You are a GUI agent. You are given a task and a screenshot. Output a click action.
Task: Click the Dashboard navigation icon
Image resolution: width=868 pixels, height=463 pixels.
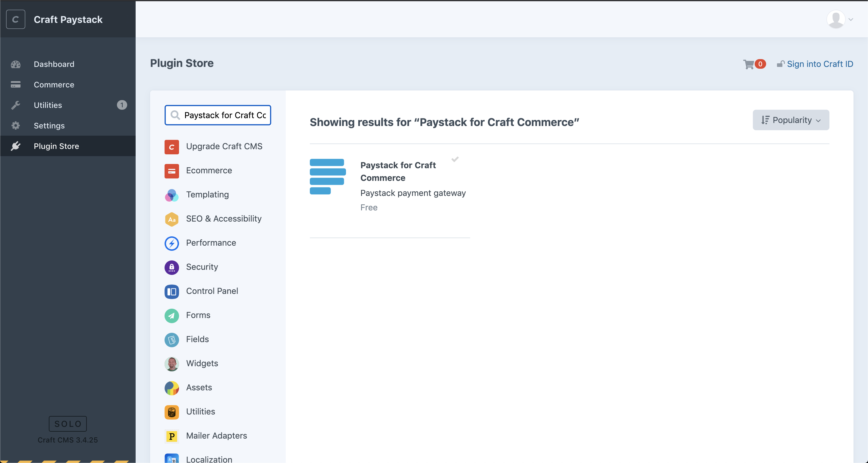point(15,64)
